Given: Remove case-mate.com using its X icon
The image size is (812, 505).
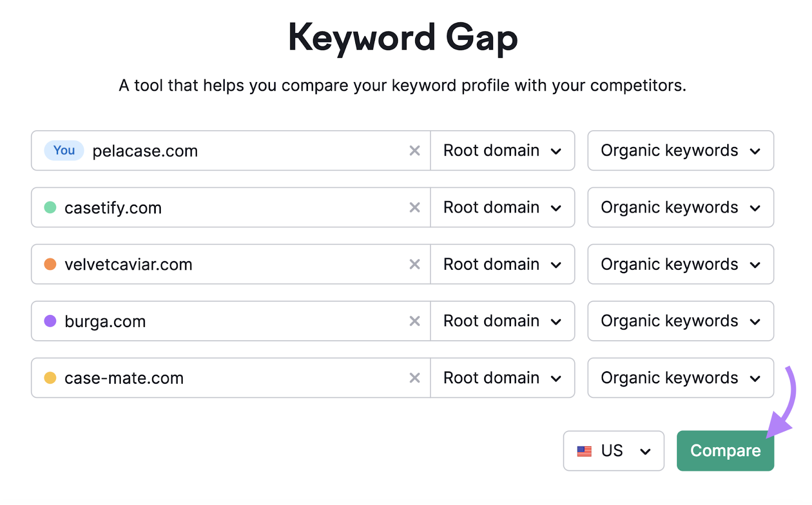Looking at the screenshot, I should click(x=415, y=377).
